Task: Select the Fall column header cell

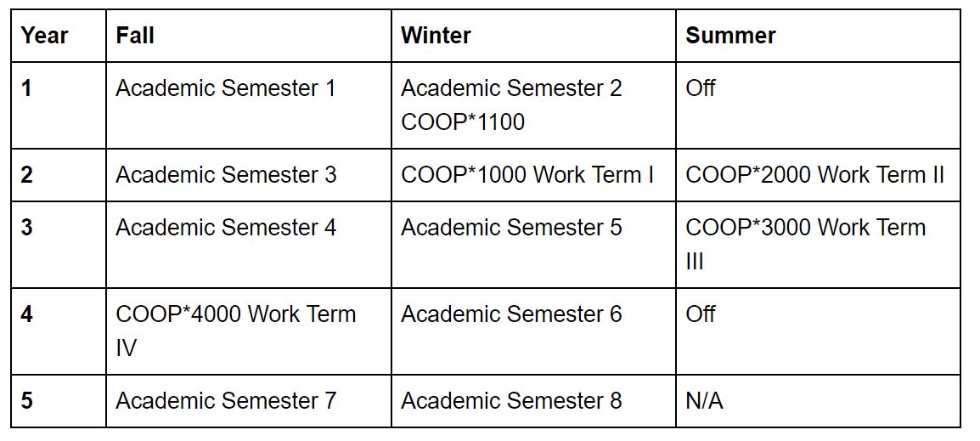Action: 249,36
